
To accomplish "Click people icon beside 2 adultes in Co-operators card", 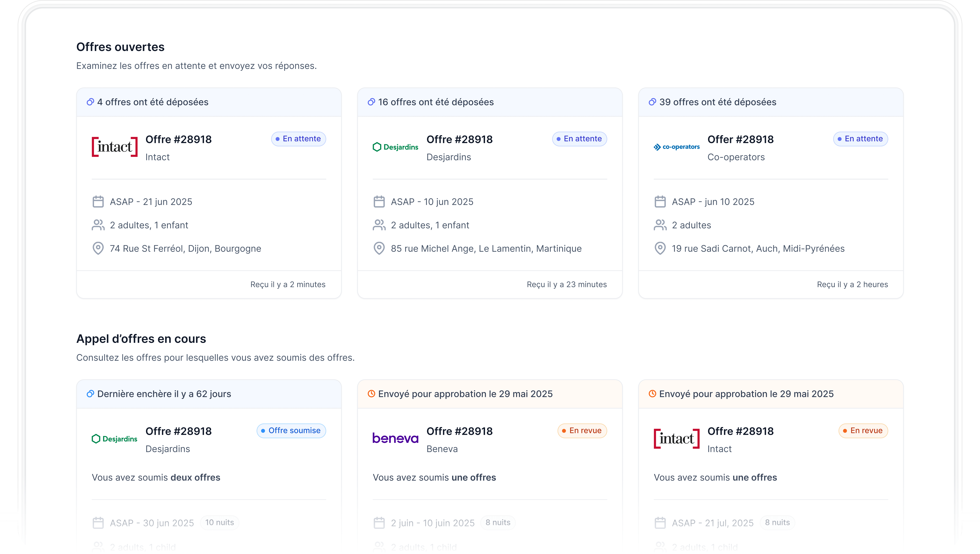I will pyautogui.click(x=660, y=225).
